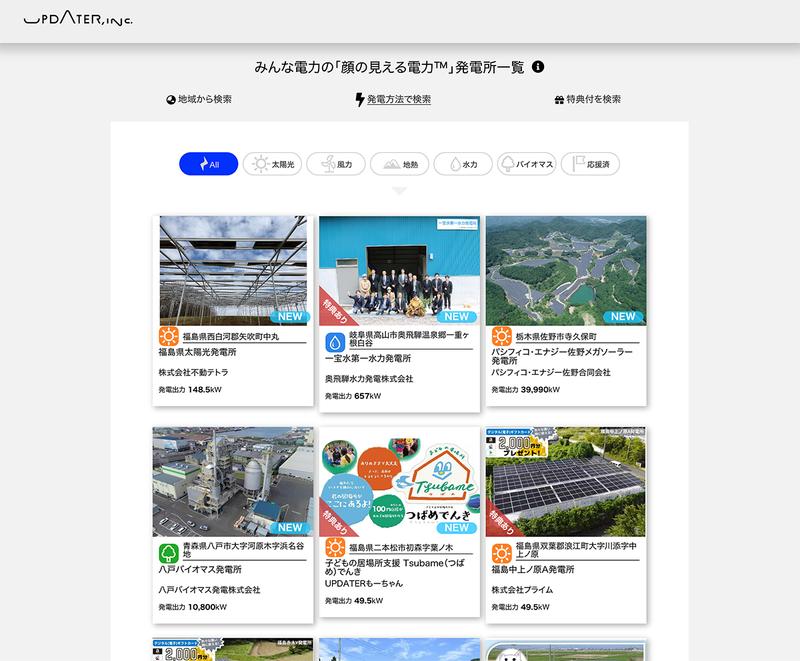Open the 一宝水第一水力発電所 plant name
Viewport: 800px width, 661px height.
(368, 359)
